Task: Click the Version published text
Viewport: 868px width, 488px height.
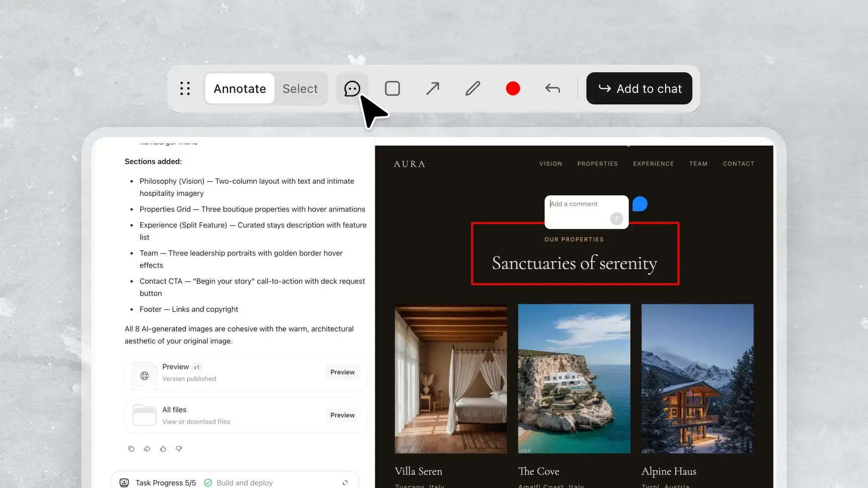Action: point(189,379)
